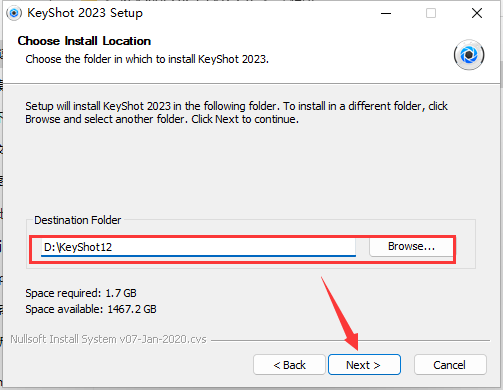
Task: Click the Space required: 1.7 GB text
Action: tap(81, 293)
